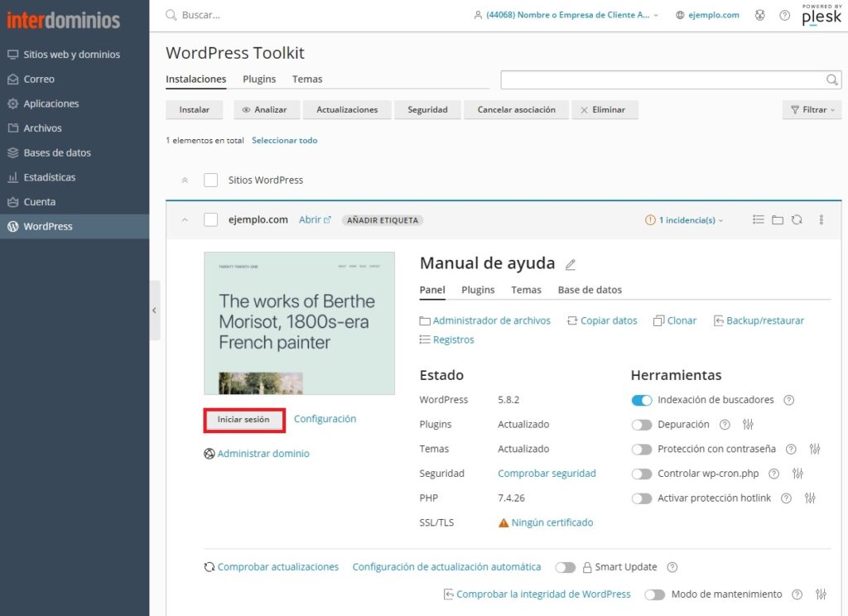The image size is (848, 616).
Task: Open Comprobar seguridad link
Action: point(547,474)
